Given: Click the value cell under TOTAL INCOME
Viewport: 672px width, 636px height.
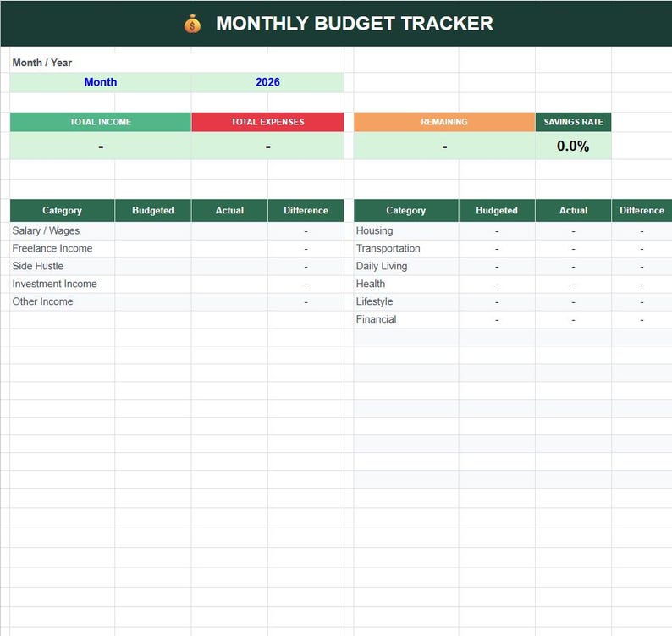Looking at the screenshot, I should pyautogui.click(x=100, y=146).
